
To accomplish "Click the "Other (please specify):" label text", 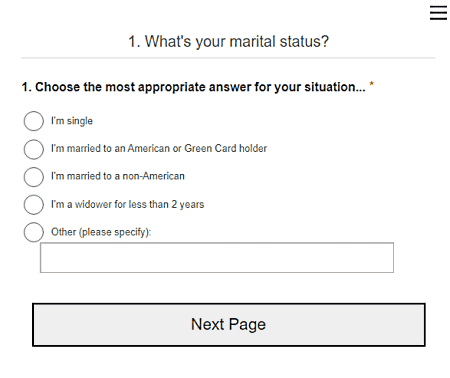I will pos(101,232).
